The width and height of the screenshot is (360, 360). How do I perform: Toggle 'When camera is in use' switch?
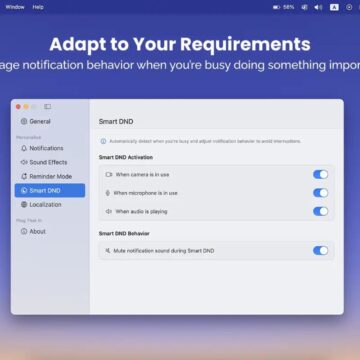coord(320,174)
